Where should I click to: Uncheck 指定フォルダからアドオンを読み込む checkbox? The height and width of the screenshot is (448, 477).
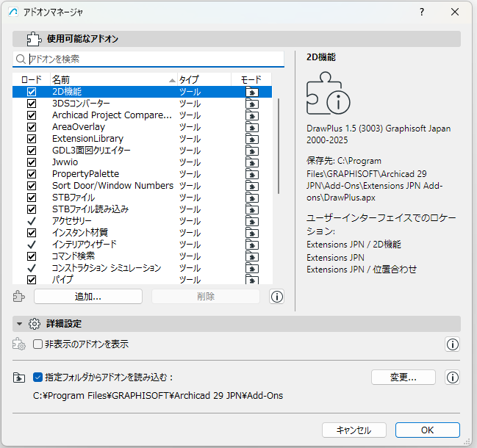[37, 377]
